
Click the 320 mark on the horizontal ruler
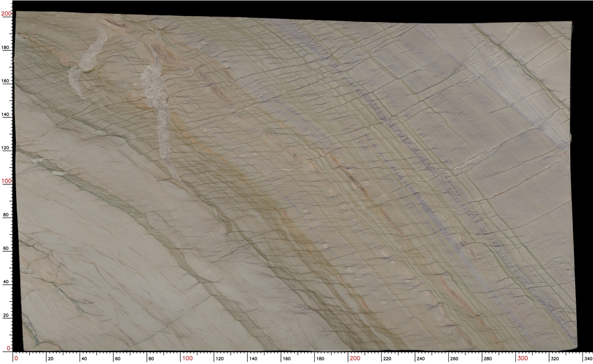click(x=554, y=359)
